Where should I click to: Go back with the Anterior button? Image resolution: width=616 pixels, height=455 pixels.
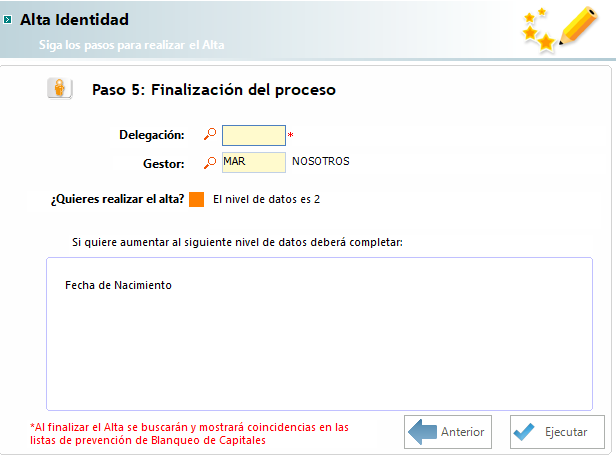(448, 432)
